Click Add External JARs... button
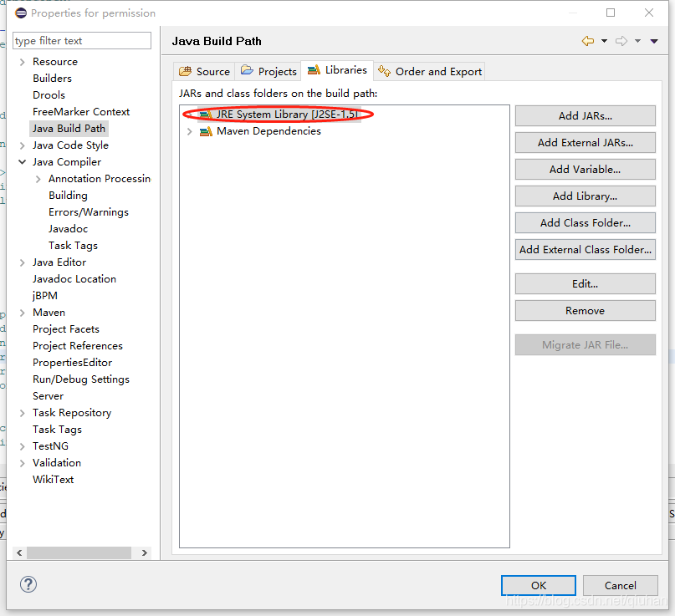This screenshot has height=616, width=675. [585, 142]
